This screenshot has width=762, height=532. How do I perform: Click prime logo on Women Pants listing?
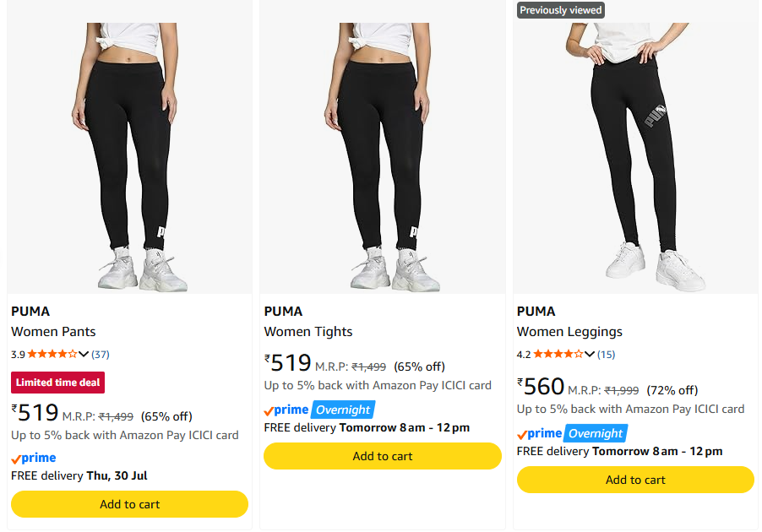click(34, 458)
